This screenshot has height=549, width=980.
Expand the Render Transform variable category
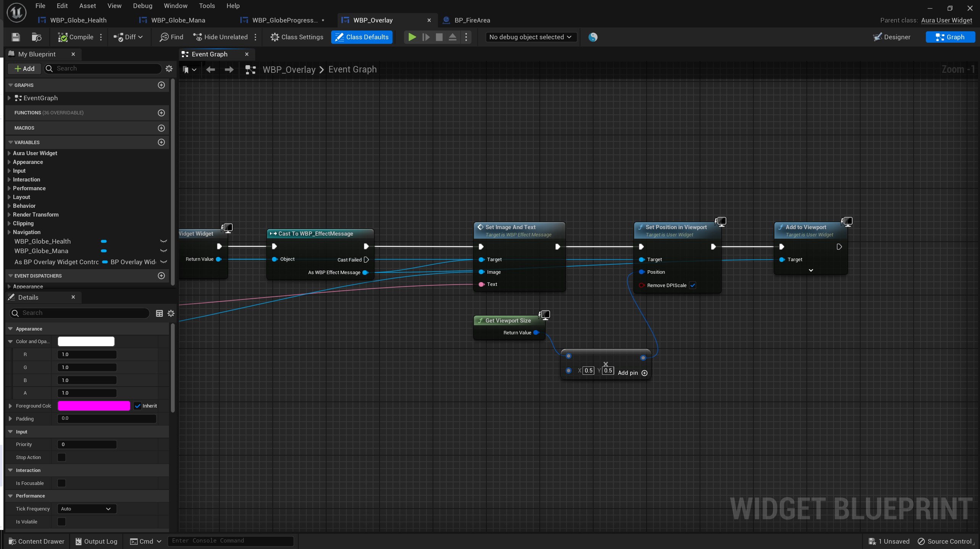[9, 215]
